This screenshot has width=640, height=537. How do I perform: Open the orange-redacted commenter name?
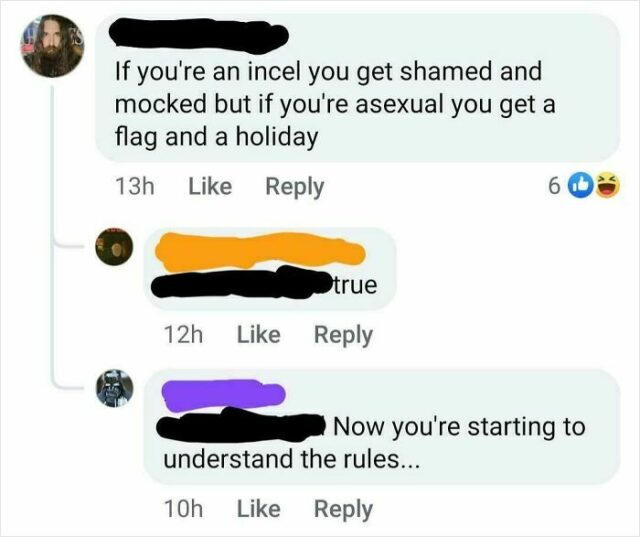click(x=260, y=252)
